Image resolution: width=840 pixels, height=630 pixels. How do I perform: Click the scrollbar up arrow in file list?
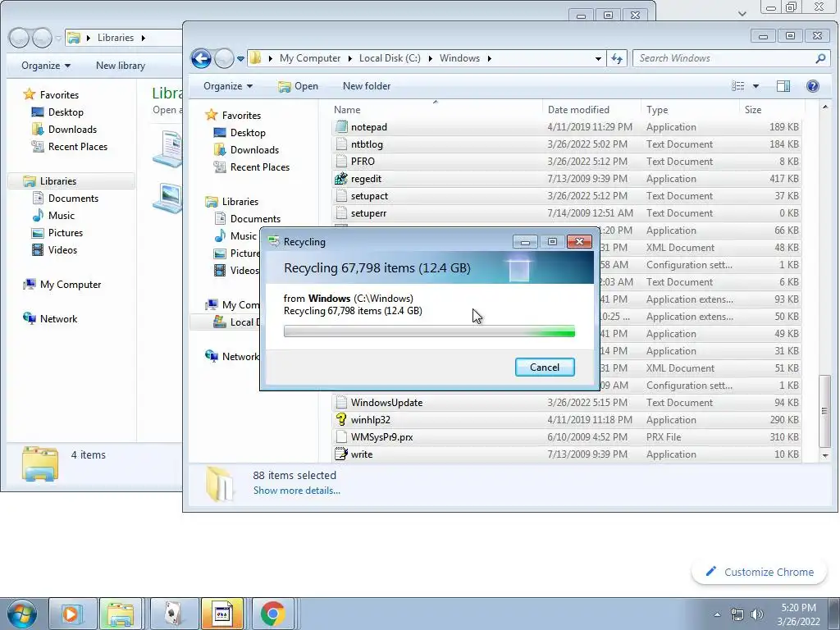pos(824,107)
